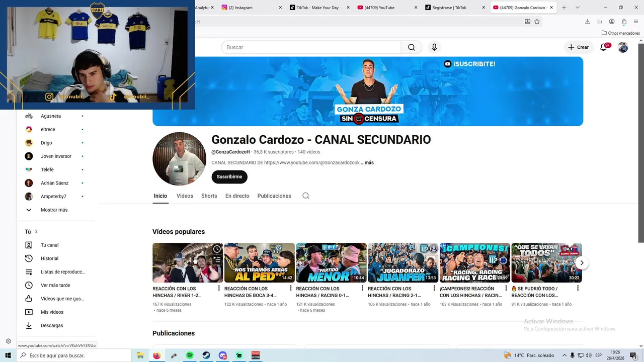Start voice search with the microphone icon
The width and height of the screenshot is (644, 362).
(x=434, y=47)
